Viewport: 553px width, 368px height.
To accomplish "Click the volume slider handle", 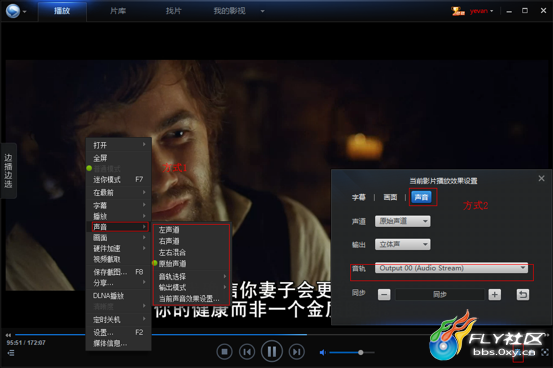I will (360, 352).
